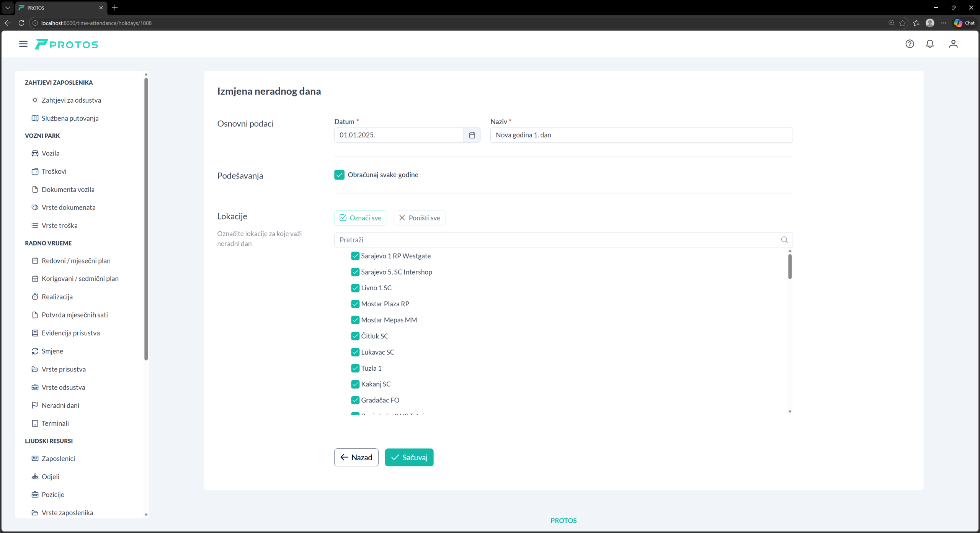Click the Poništi sve button

(x=419, y=218)
